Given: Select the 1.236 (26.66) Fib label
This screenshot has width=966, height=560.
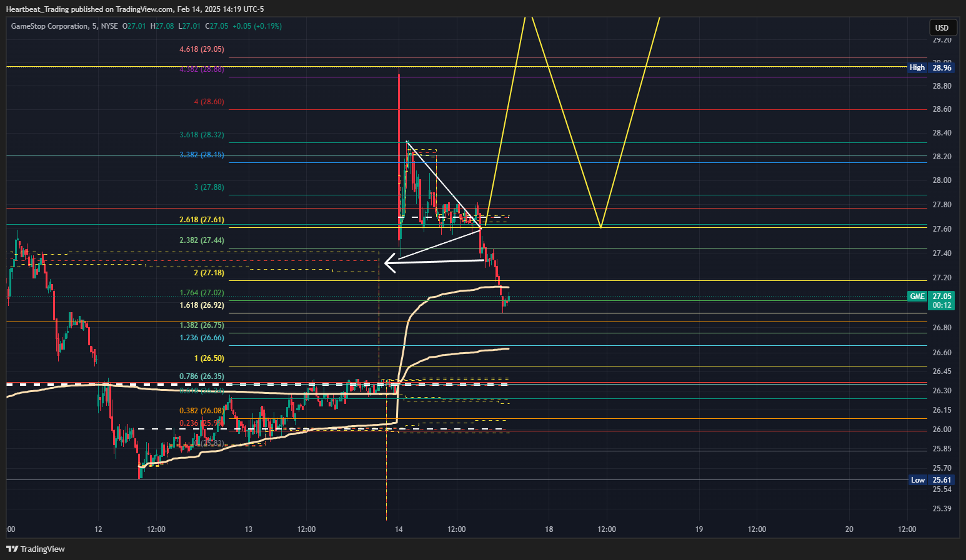Looking at the screenshot, I should [202, 338].
